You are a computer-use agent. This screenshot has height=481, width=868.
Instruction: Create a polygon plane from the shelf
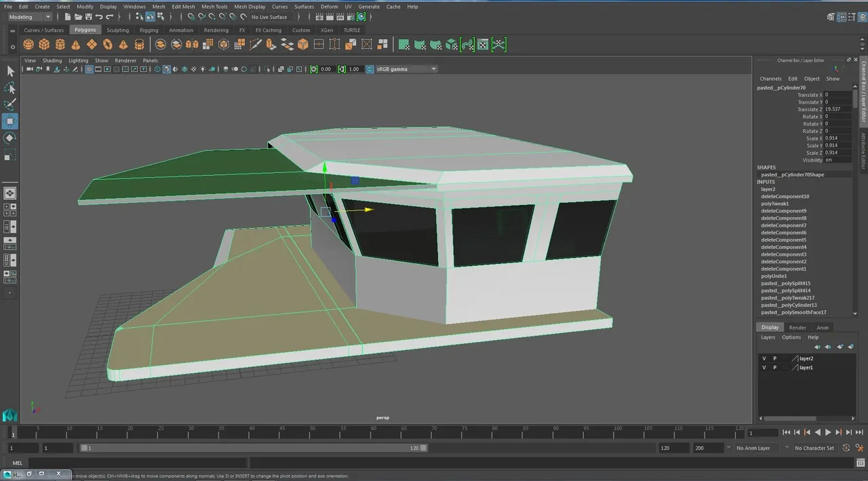click(92, 45)
